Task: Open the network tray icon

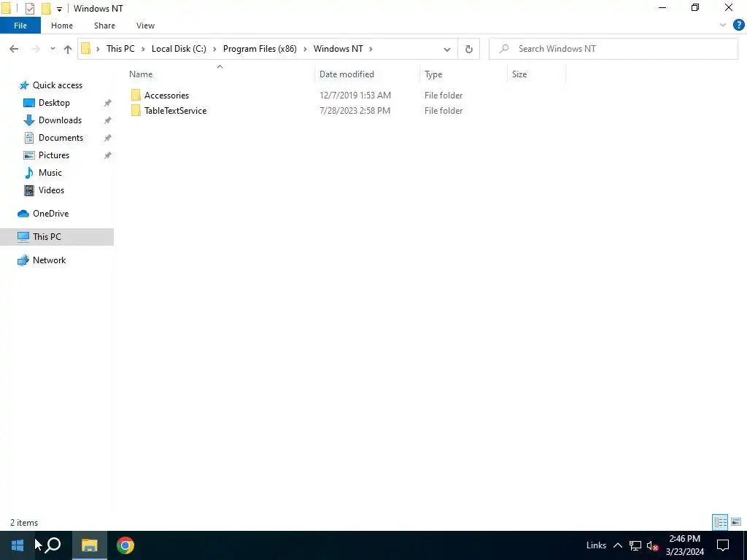Action: click(635, 545)
